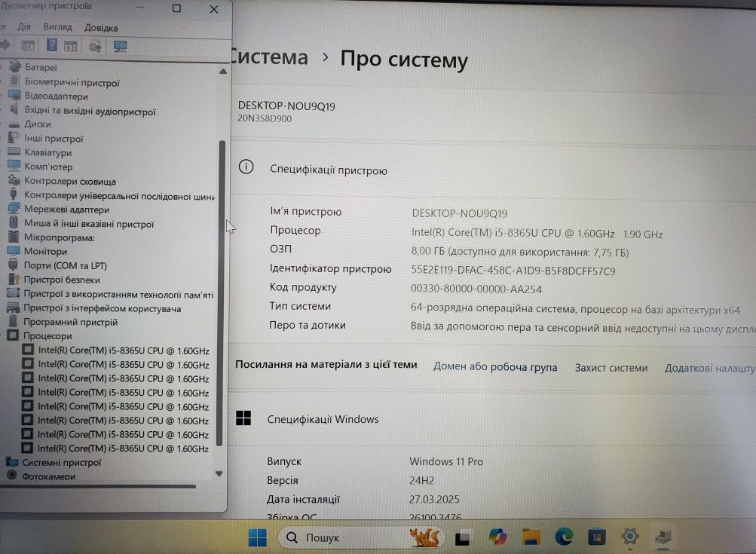
Task: Open the Windows Start menu
Action: click(257, 537)
